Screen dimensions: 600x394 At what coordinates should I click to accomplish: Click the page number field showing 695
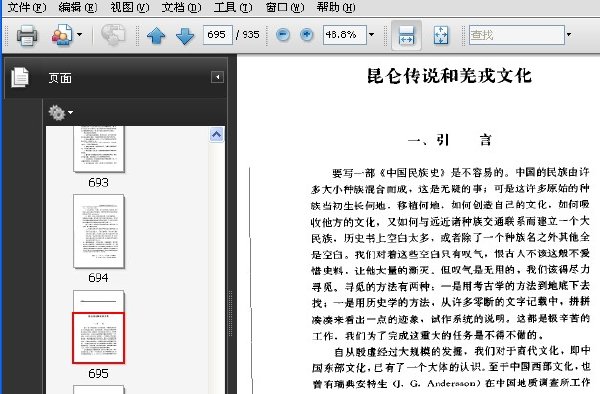[217, 35]
